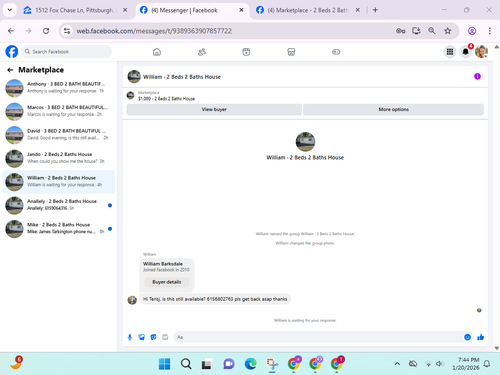Open the Reels/Video icon in top navigation
Image resolution: width=500 pixels, height=375 pixels.
pos(246,52)
